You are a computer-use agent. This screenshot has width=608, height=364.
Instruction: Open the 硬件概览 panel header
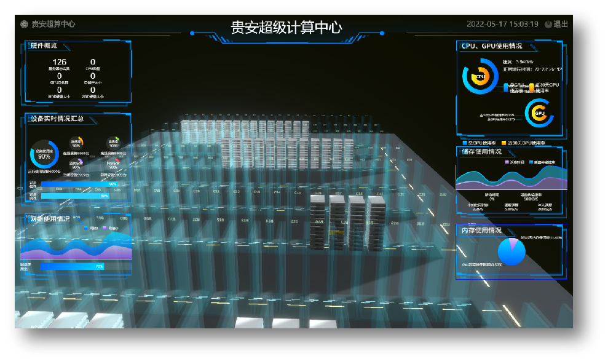point(44,46)
